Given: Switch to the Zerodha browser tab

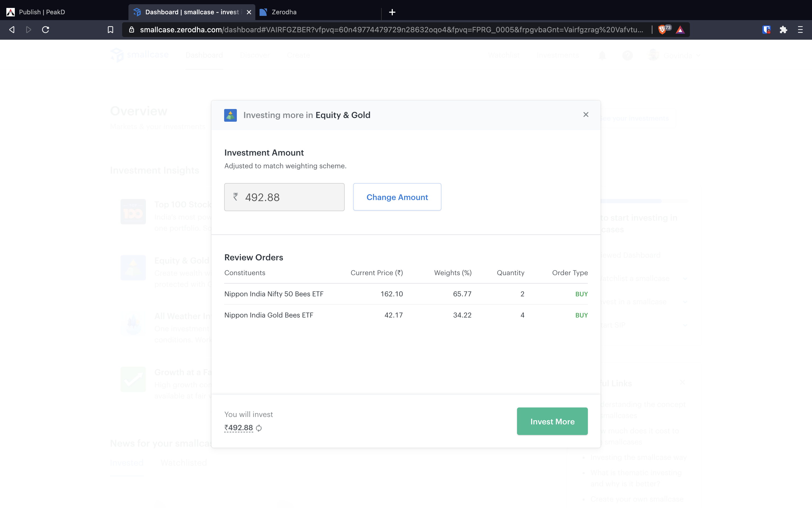Looking at the screenshot, I should click(317, 12).
